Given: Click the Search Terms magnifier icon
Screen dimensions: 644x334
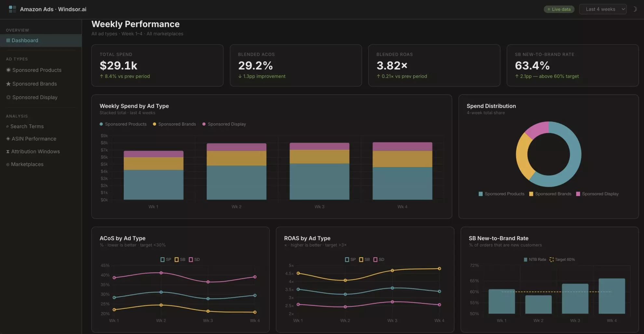Looking at the screenshot, I should pyautogui.click(x=7, y=126).
